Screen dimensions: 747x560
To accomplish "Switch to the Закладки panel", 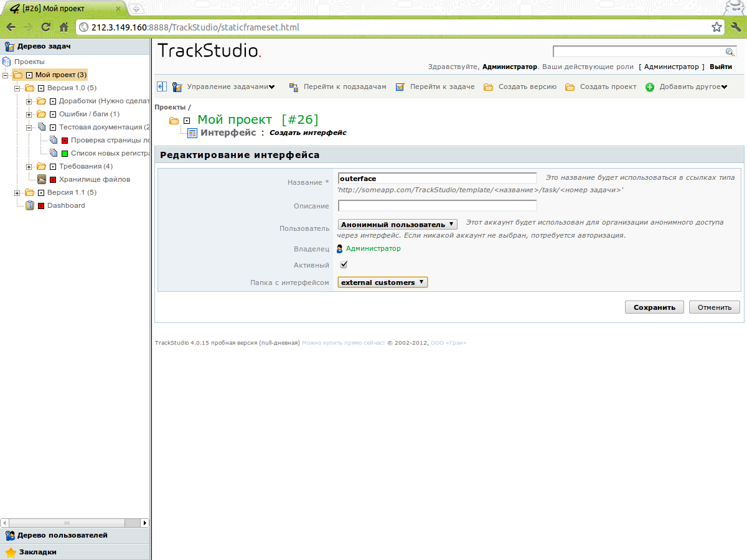I will pos(75,552).
